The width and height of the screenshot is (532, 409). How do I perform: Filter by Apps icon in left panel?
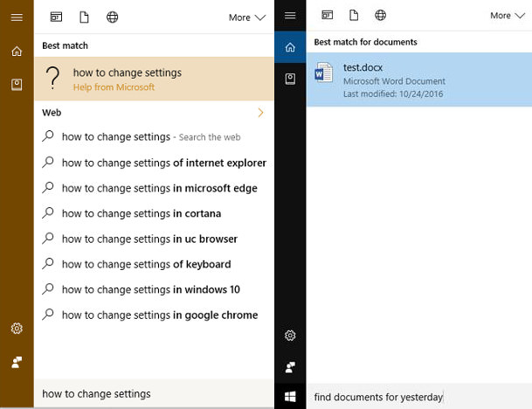pyautogui.click(x=56, y=17)
